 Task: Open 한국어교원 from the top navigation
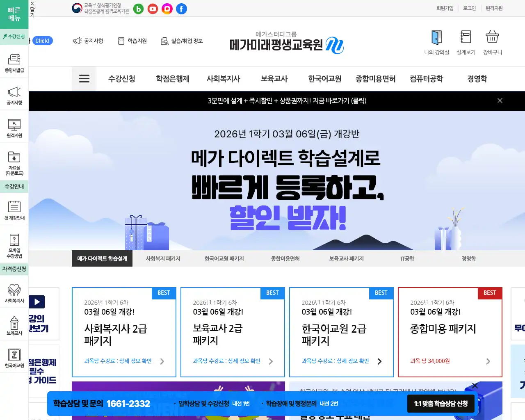click(x=324, y=79)
